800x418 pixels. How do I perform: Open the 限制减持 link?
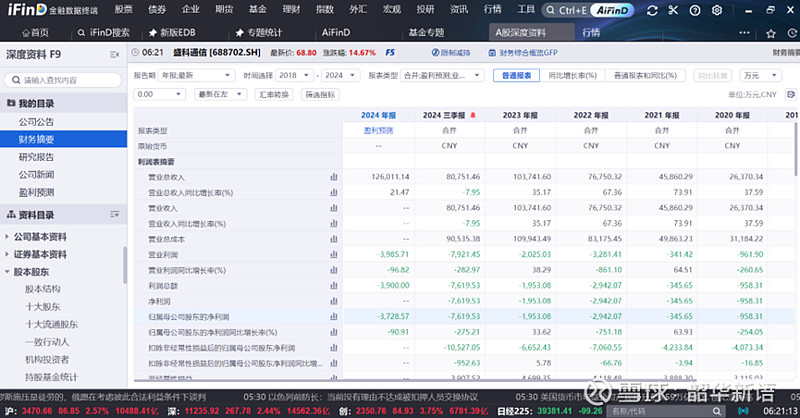pyautogui.click(x=451, y=53)
